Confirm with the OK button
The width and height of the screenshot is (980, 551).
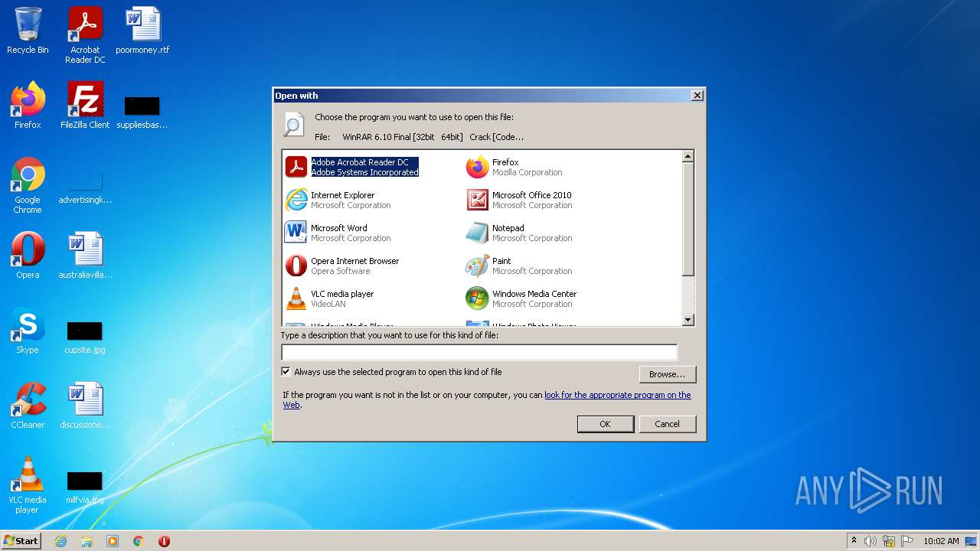tap(605, 424)
